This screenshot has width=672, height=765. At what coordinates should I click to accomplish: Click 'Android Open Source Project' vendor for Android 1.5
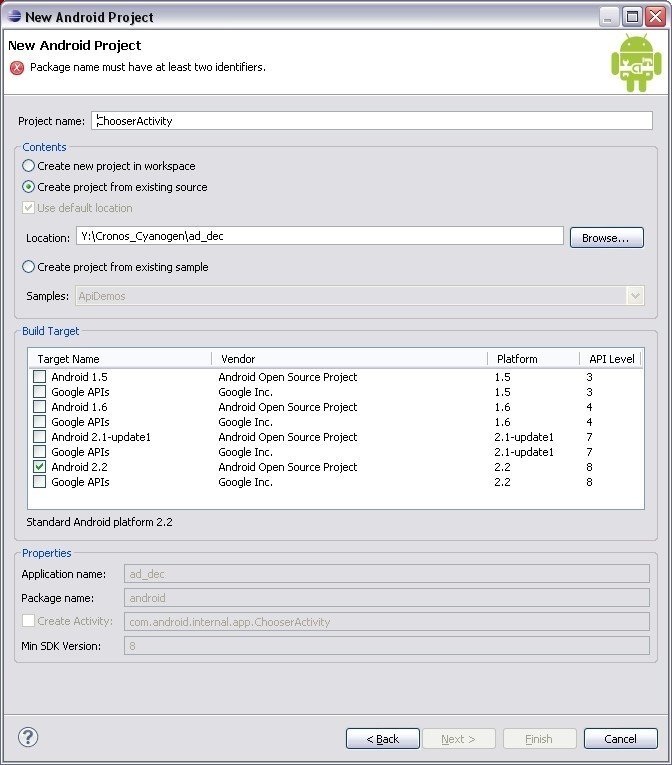(287, 377)
